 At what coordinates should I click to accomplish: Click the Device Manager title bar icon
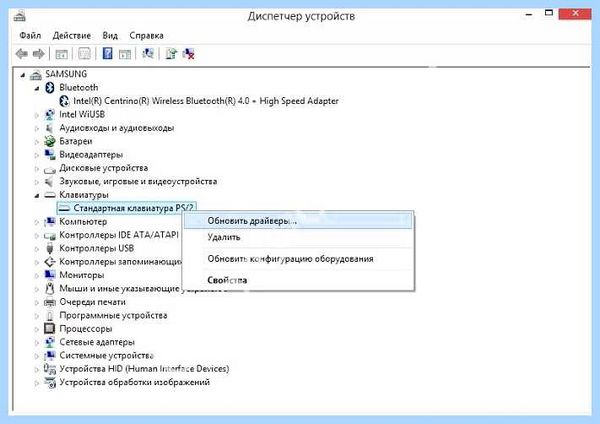point(20,16)
